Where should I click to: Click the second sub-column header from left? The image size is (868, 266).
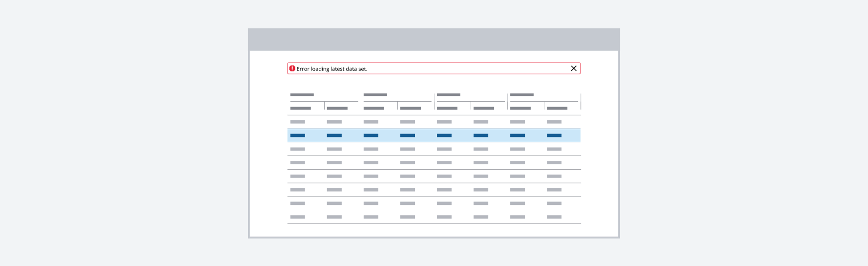337,109
